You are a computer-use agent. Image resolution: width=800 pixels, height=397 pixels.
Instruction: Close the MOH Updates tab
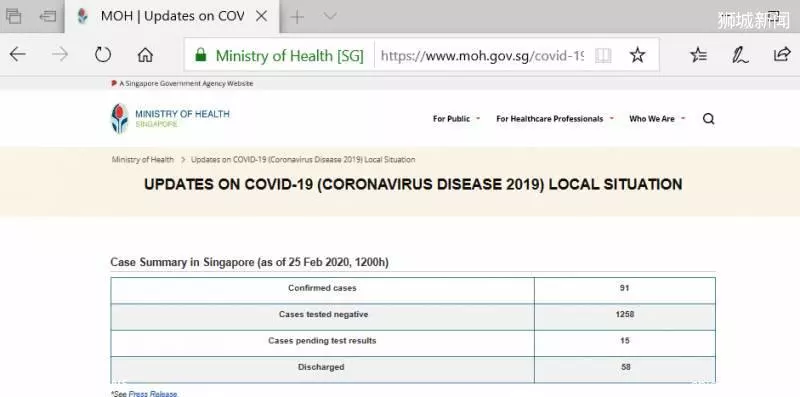[261, 16]
